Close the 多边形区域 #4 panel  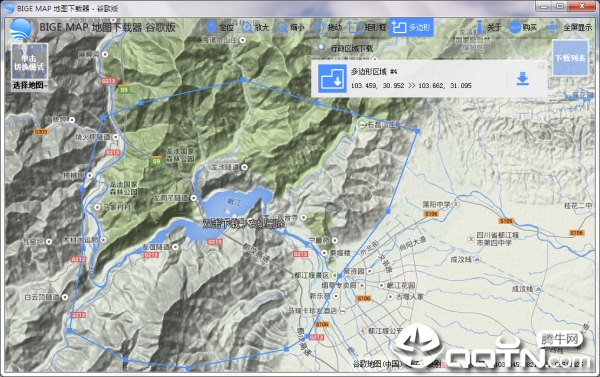(x=541, y=66)
